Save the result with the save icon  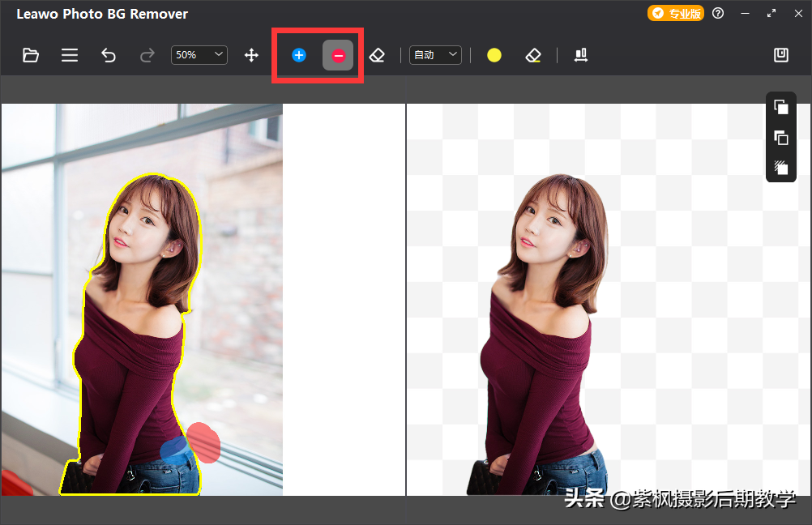(781, 55)
